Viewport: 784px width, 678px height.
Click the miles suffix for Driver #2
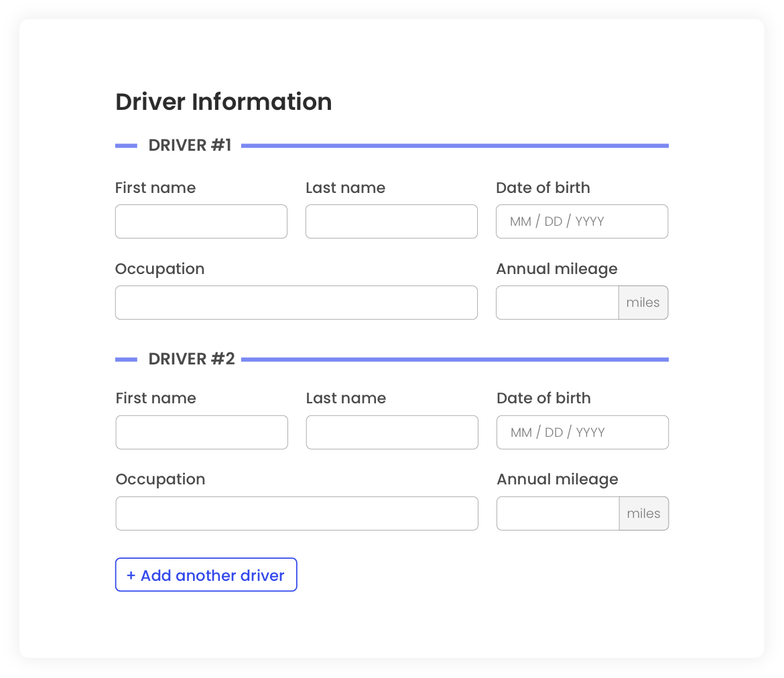click(x=643, y=514)
